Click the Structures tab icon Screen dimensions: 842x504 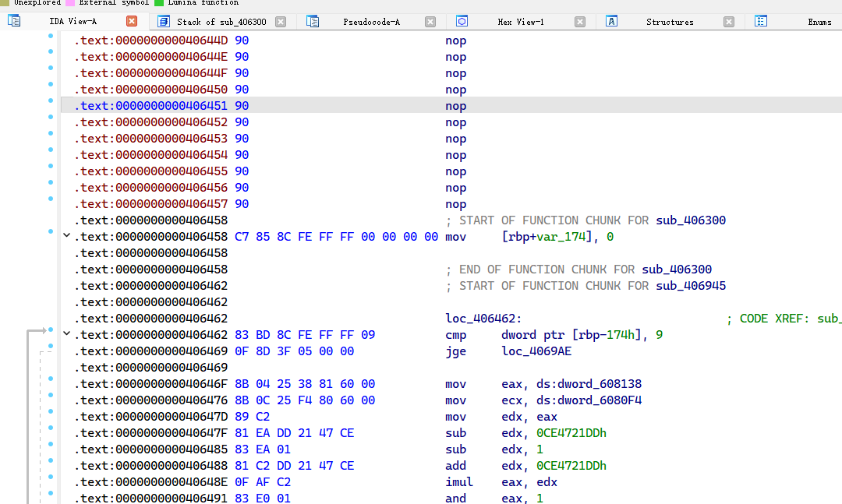pyautogui.click(x=612, y=21)
